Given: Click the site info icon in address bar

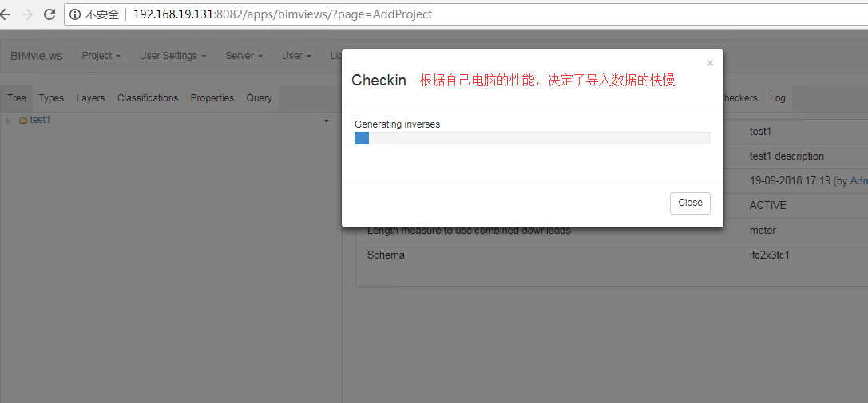Looking at the screenshot, I should pos(75,14).
